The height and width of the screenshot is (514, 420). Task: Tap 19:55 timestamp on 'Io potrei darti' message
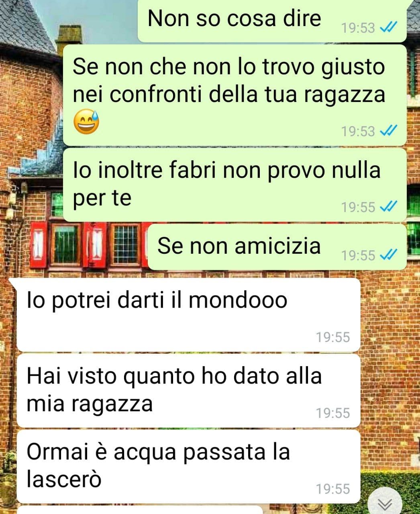pos(333,337)
